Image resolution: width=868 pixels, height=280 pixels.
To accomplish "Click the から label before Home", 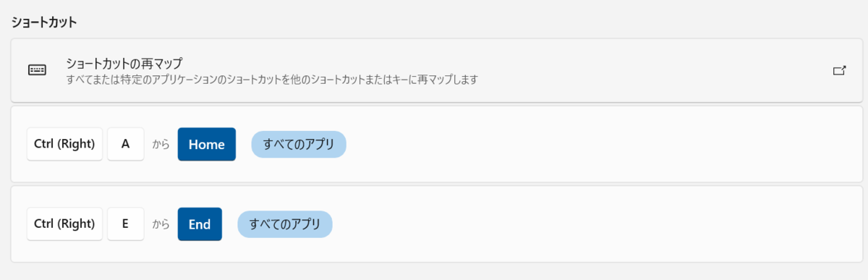I will (x=161, y=145).
